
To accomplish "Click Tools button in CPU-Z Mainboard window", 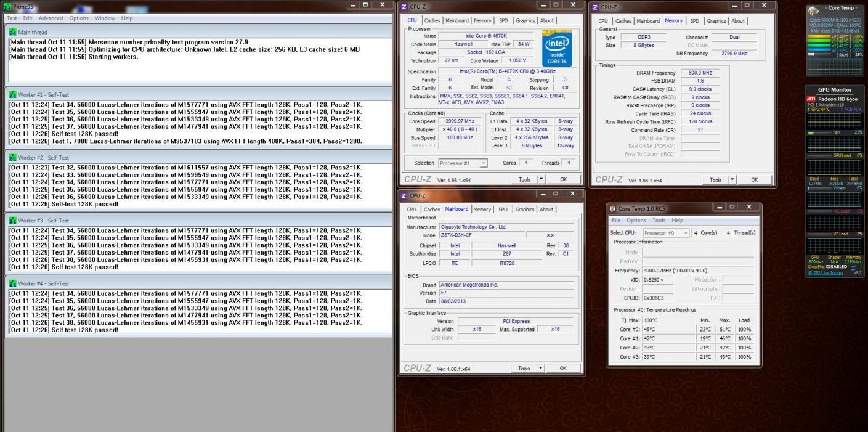I will [524, 369].
